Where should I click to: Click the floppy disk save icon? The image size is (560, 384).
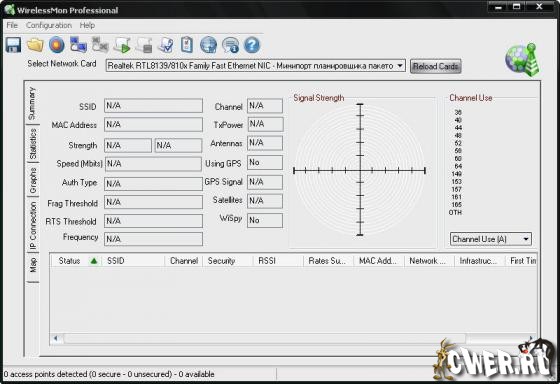[14, 45]
